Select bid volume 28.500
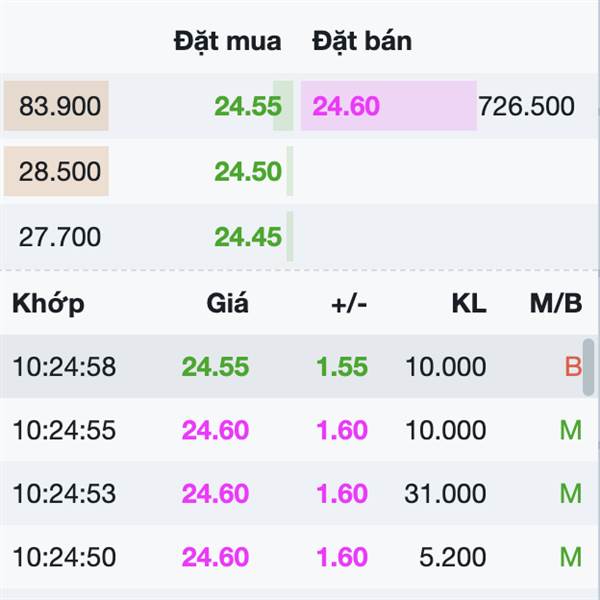The height and width of the screenshot is (600, 600). click(60, 171)
